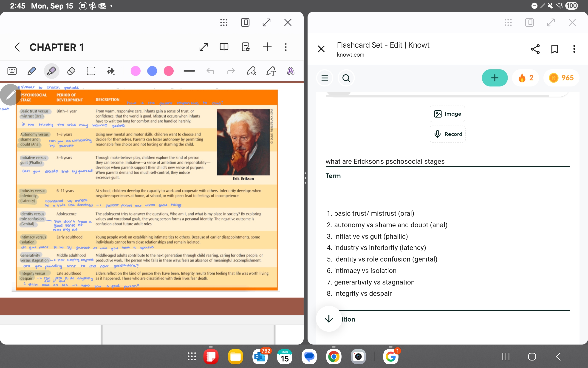Launch the red notes app in the taskbar

211,356
